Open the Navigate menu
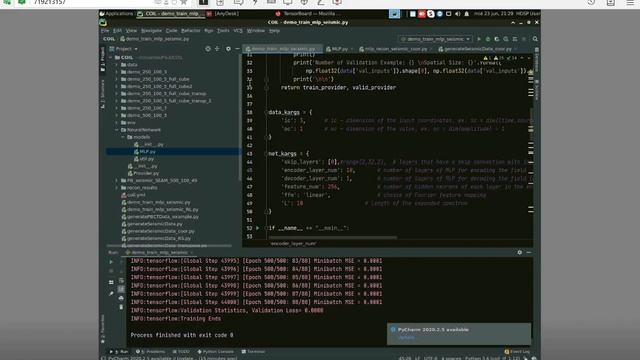The width and height of the screenshot is (640, 360). coord(151,31)
